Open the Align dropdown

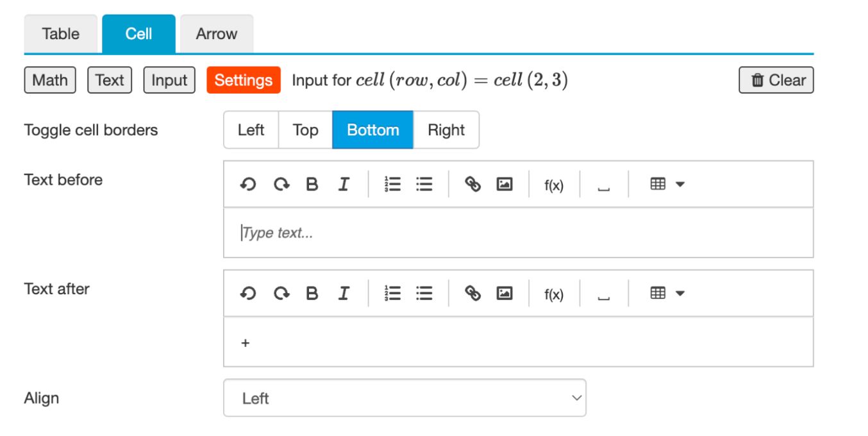click(x=404, y=398)
